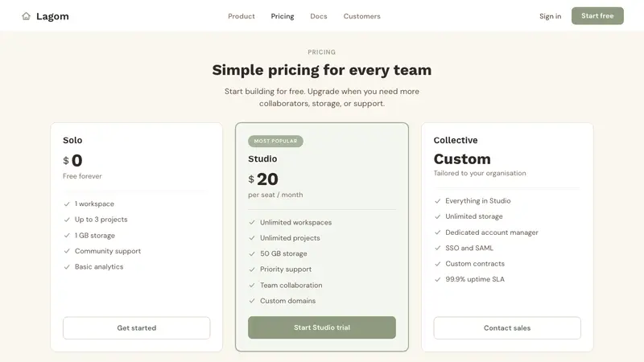Click the $0 Solo price

[x=72, y=160]
